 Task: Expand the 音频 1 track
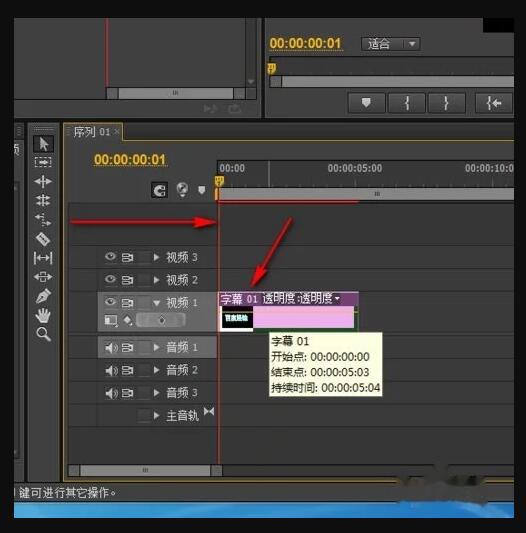[x=156, y=347]
